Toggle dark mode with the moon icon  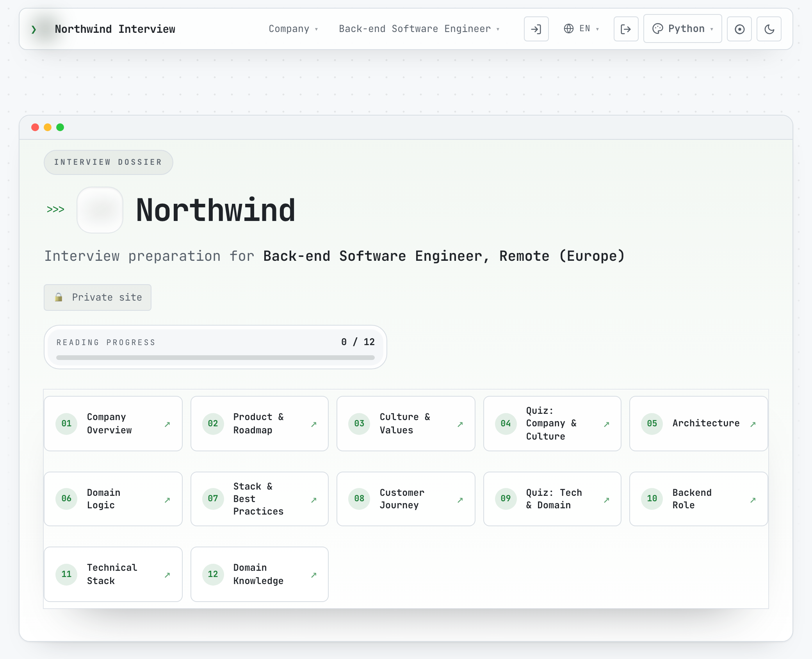pos(769,29)
